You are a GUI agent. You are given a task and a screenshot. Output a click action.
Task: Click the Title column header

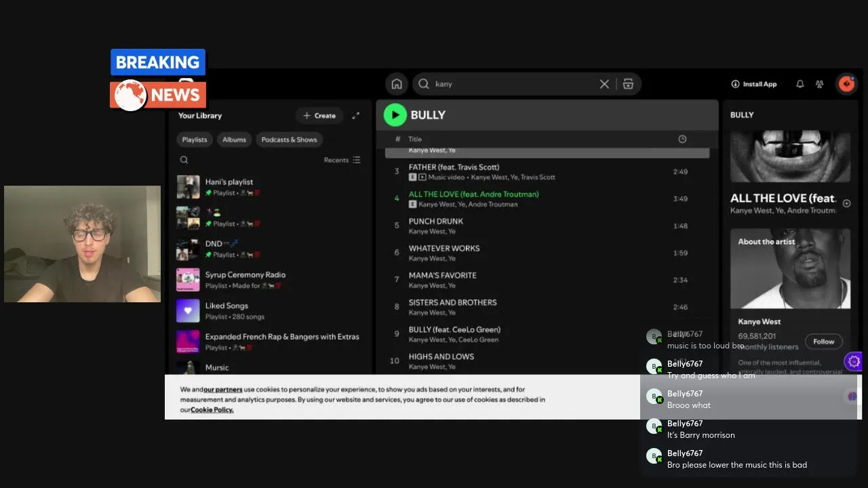tap(415, 139)
